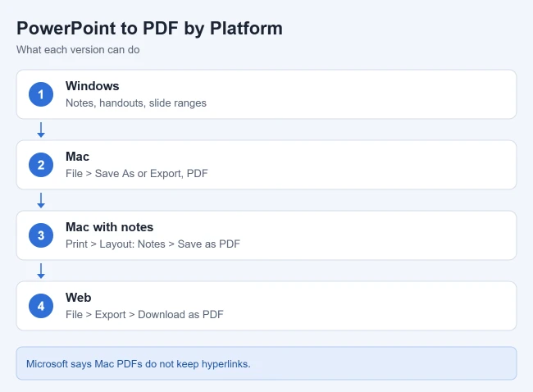The image size is (533, 392).
Task: Click 'File > Save As or Export, PDF'
Action: (137, 173)
